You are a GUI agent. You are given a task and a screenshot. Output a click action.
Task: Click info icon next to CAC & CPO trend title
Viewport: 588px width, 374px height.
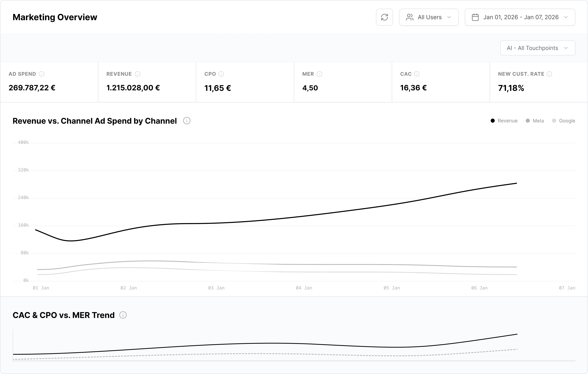pos(123,315)
